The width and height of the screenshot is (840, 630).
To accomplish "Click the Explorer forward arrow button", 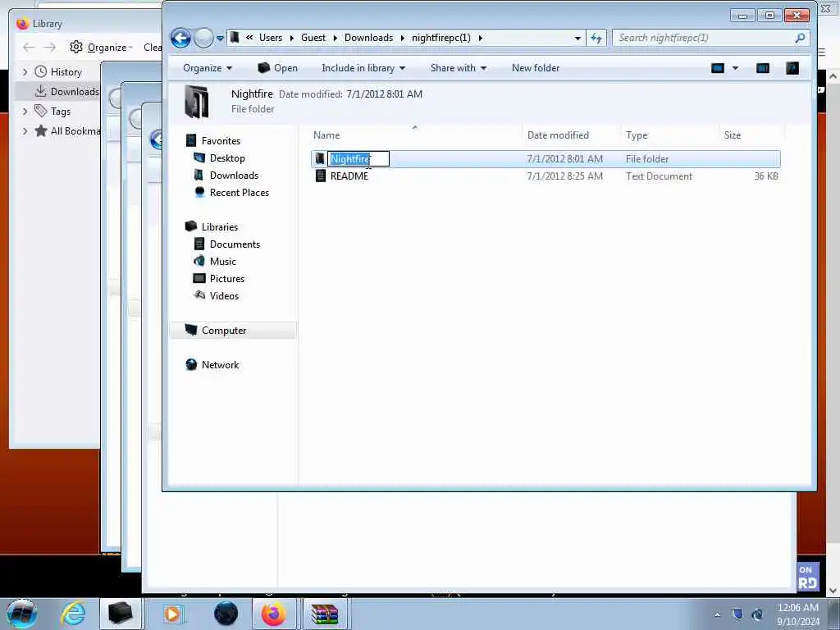I will [203, 38].
